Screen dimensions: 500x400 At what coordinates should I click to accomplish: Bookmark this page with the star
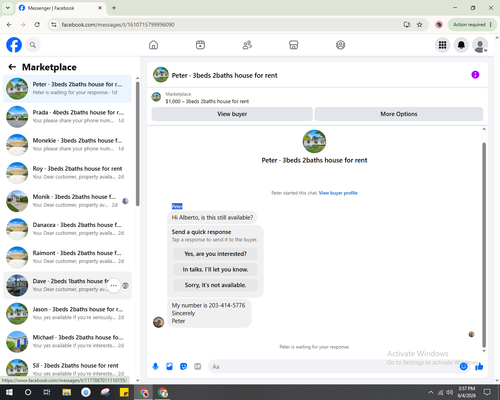click(x=420, y=25)
